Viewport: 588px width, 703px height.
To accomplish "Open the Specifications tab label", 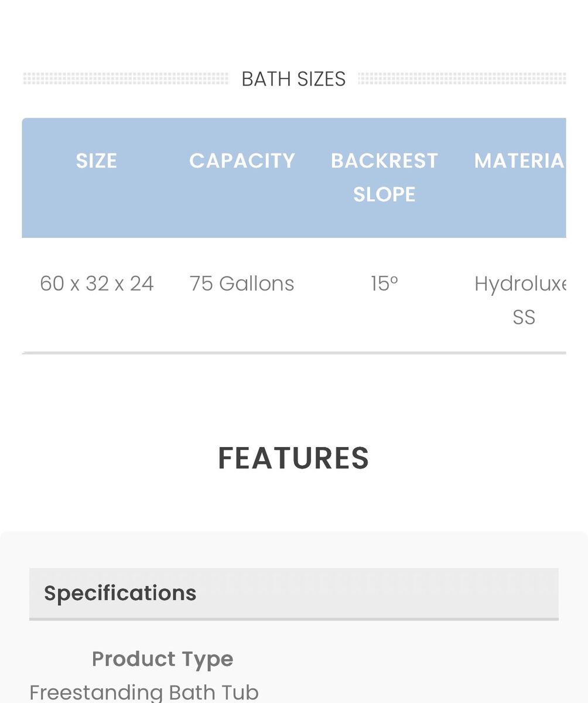I will [120, 593].
